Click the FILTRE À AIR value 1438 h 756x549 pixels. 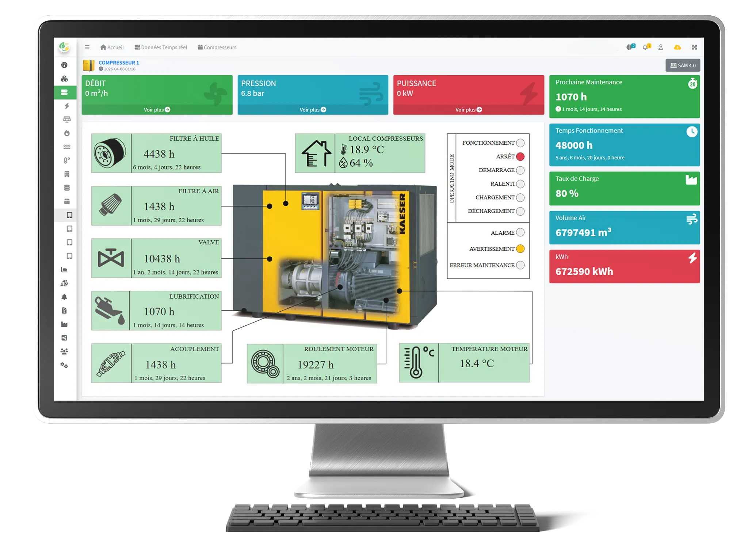[x=159, y=207]
